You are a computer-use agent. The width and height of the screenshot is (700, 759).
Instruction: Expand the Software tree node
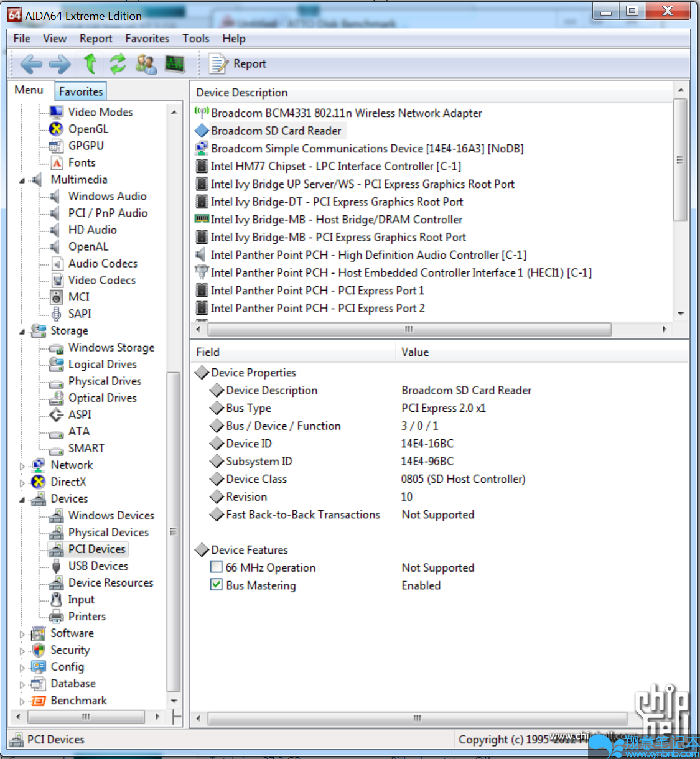click(22, 634)
